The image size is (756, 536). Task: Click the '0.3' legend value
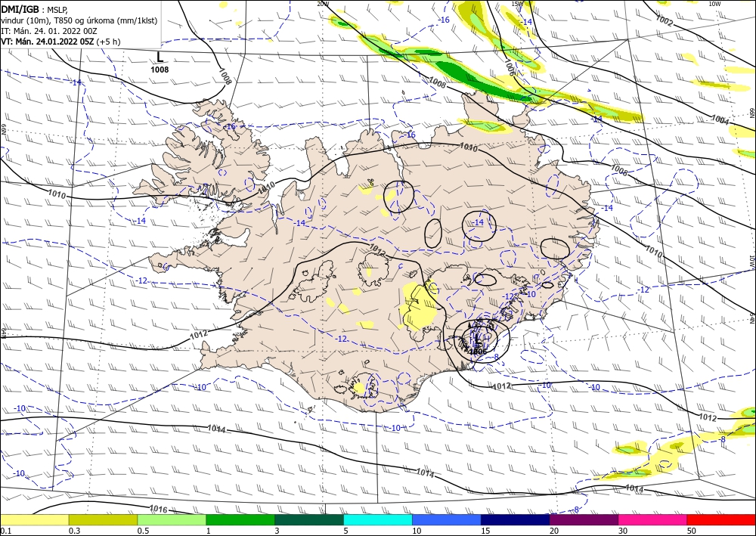(x=74, y=531)
